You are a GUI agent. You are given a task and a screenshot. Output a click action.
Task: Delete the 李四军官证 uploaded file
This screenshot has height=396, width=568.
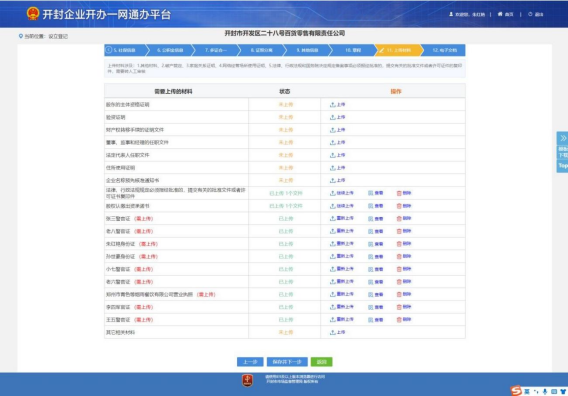tap(404, 307)
